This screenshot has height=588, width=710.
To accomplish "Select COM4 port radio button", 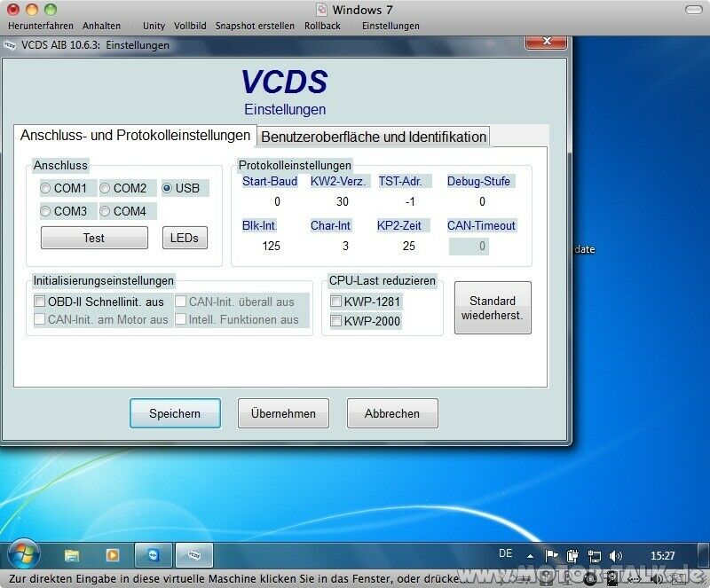I will 105,211.
